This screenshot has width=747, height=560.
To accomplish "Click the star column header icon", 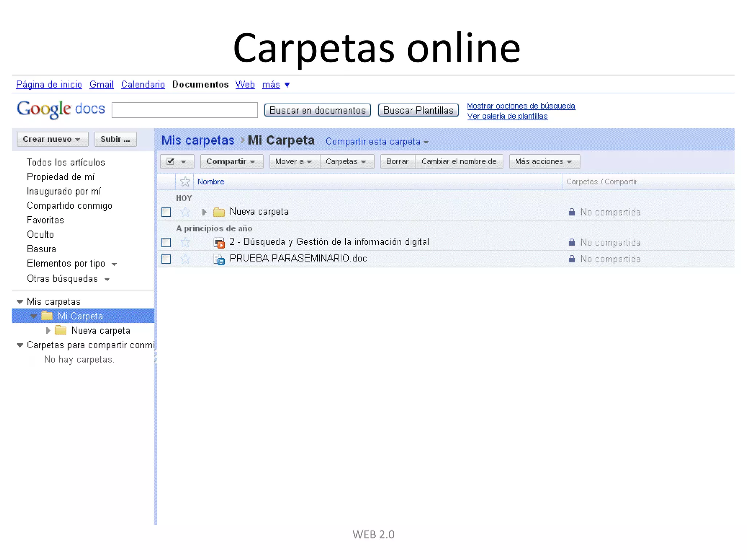I will click(185, 182).
